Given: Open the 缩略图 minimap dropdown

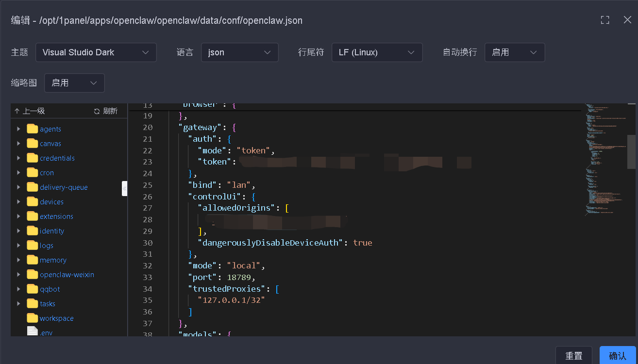Looking at the screenshot, I should [74, 83].
